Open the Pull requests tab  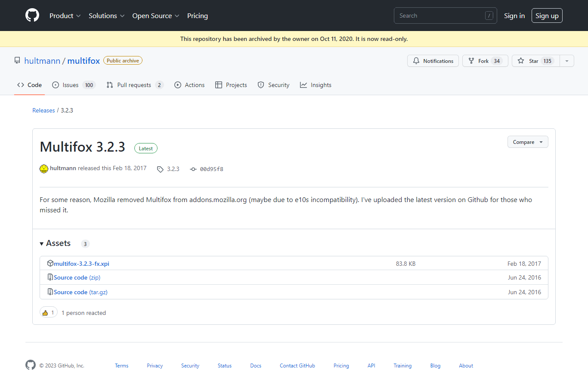pyautogui.click(x=135, y=85)
